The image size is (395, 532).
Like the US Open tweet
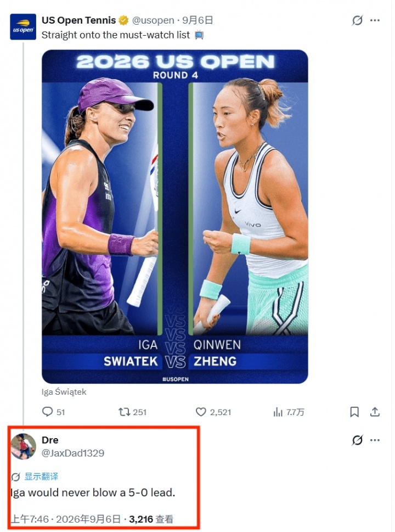point(213,412)
